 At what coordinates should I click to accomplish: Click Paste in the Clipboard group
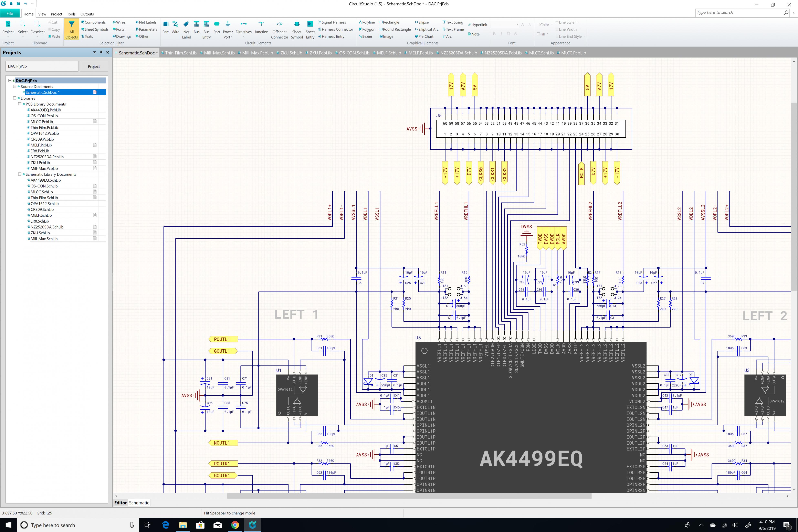pos(54,36)
